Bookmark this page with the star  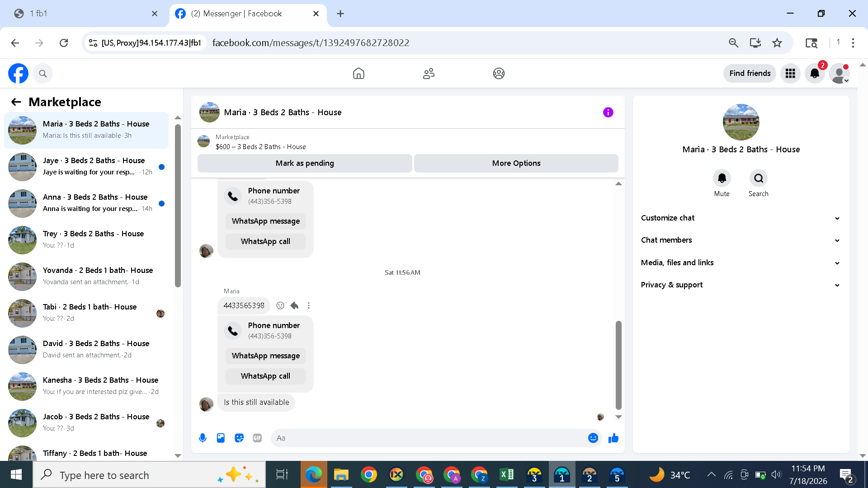pyautogui.click(x=777, y=43)
